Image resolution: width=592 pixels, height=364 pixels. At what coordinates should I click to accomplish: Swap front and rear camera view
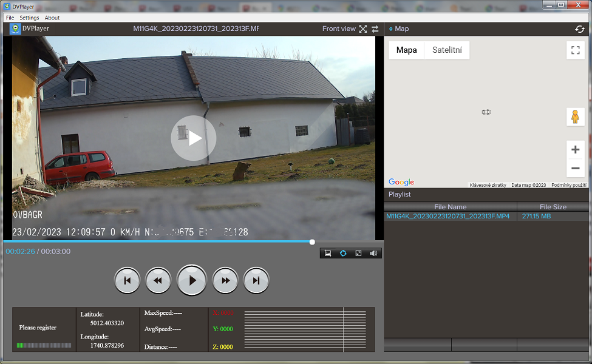375,29
